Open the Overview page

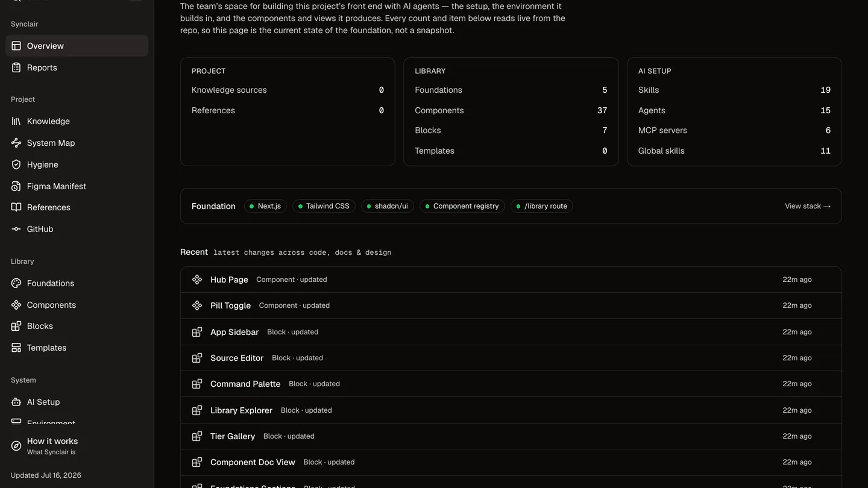(x=77, y=46)
